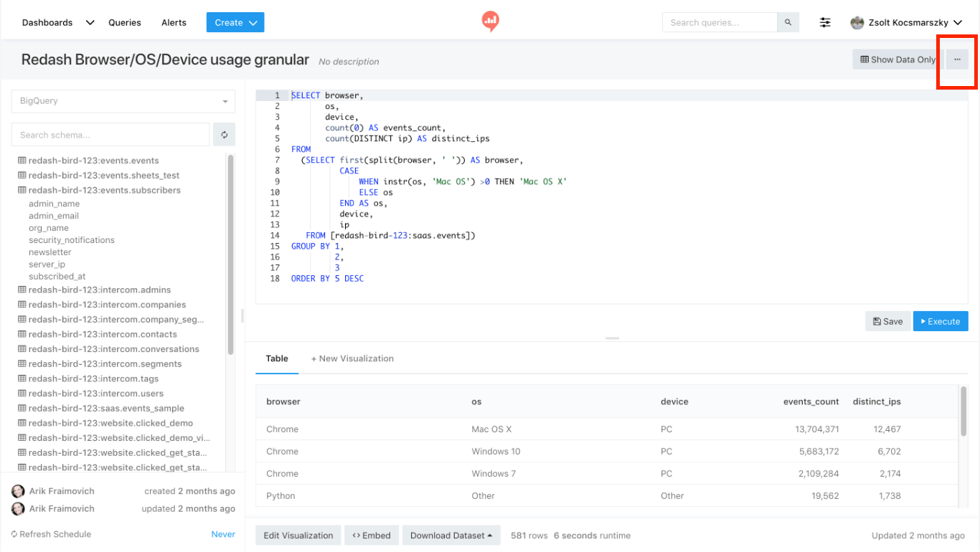980x552 pixels.
Task: Select the security_notifications column in schema
Action: [72, 240]
